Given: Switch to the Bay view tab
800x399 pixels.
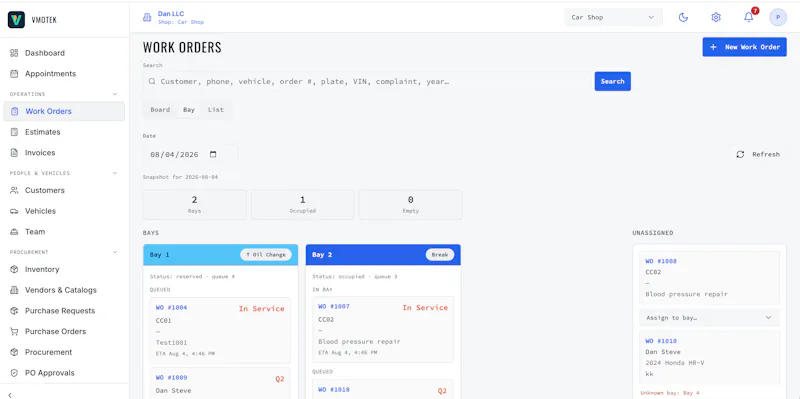Looking at the screenshot, I should click(189, 110).
